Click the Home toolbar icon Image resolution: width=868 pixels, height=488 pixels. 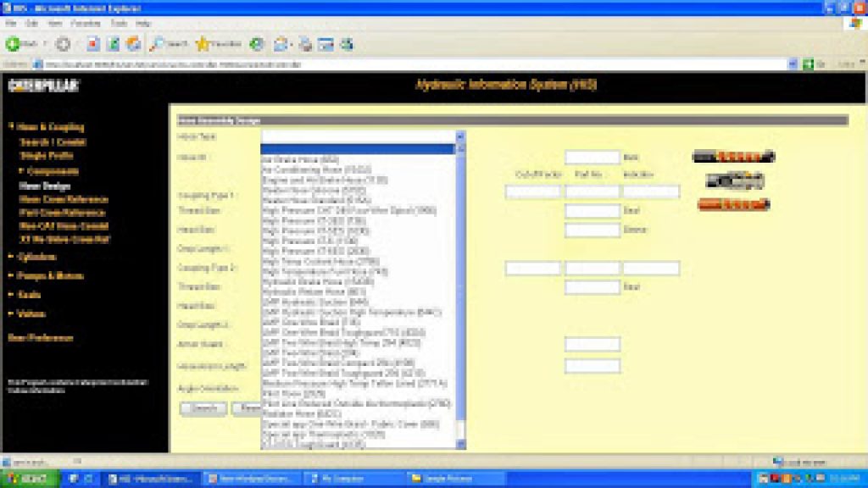[x=134, y=44]
